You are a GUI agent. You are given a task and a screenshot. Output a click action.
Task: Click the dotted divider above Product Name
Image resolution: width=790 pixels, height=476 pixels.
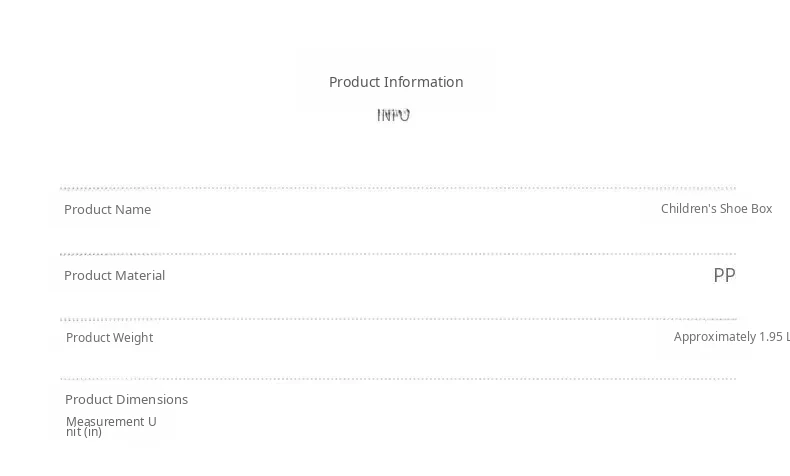[398, 188]
